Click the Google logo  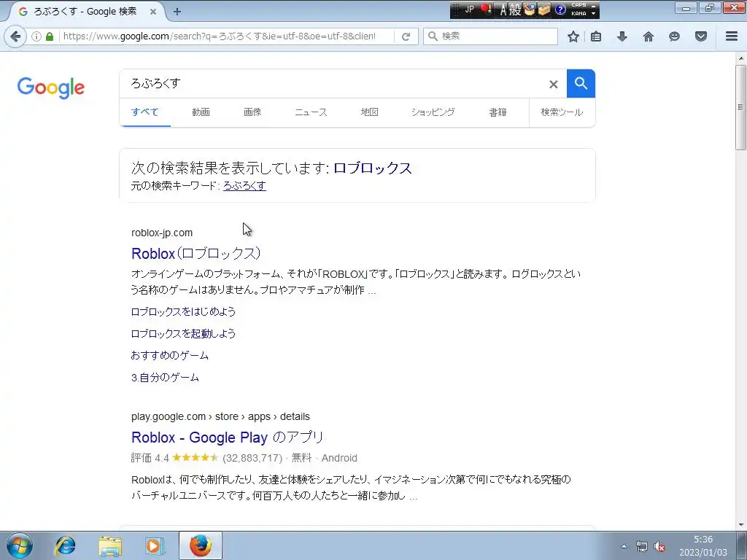[x=51, y=87]
